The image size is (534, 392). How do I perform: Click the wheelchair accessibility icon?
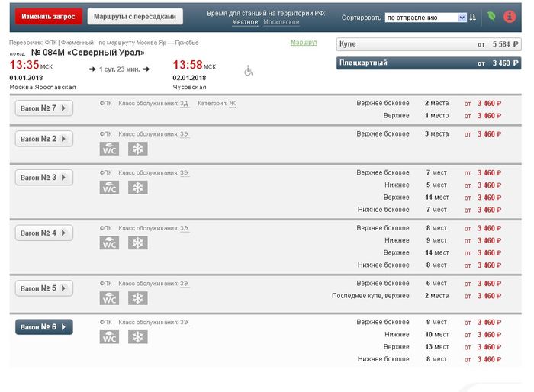coord(249,71)
